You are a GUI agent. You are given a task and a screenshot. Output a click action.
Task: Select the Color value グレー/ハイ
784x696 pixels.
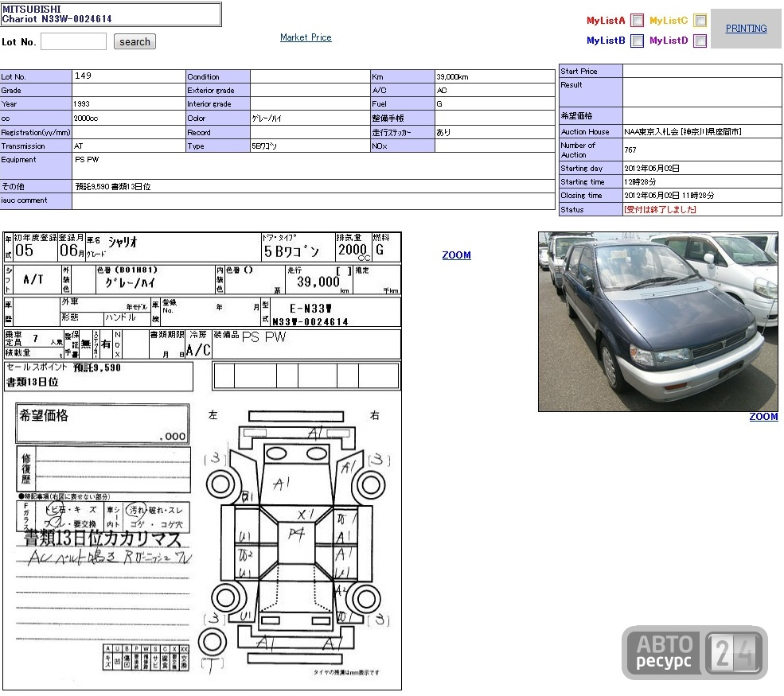267,119
